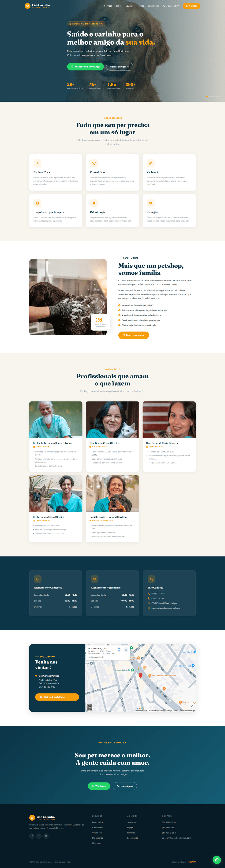Open the Facebook icon in the footer
225x868 pixels.
39,836
